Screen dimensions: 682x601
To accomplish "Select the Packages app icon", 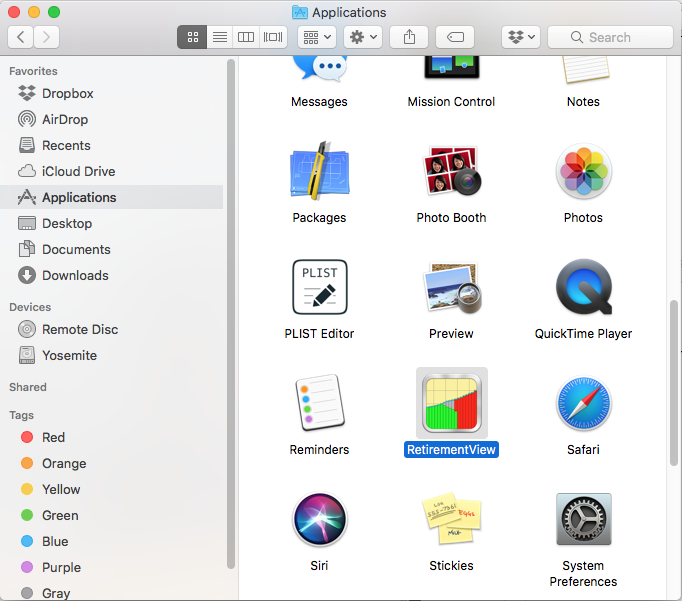I will click(x=320, y=171).
